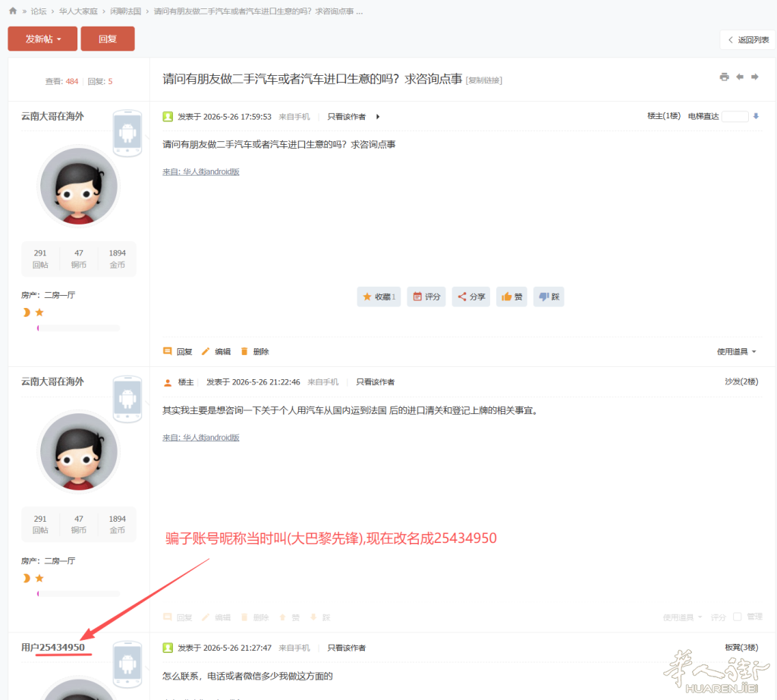The image size is (777, 700).
Task: Open 来自: 华人街android版 link in first post
Action: coord(200,171)
